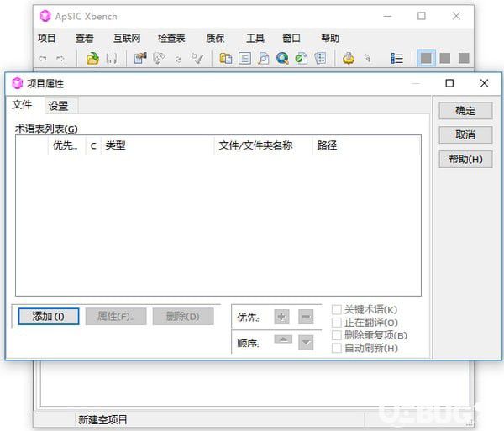Click the 类型 column header

pos(158,145)
